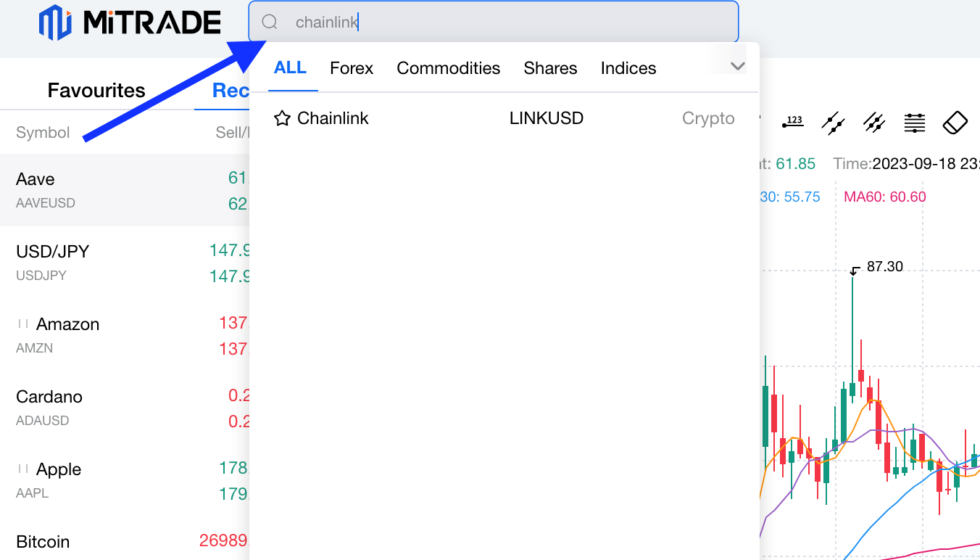The image size is (980, 560).
Task: Select the three parallel lines channel tool
Action: click(874, 123)
